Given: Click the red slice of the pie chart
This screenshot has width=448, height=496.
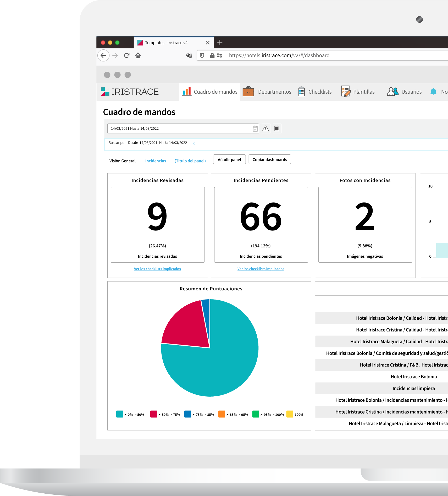Looking at the screenshot, I should (x=187, y=326).
